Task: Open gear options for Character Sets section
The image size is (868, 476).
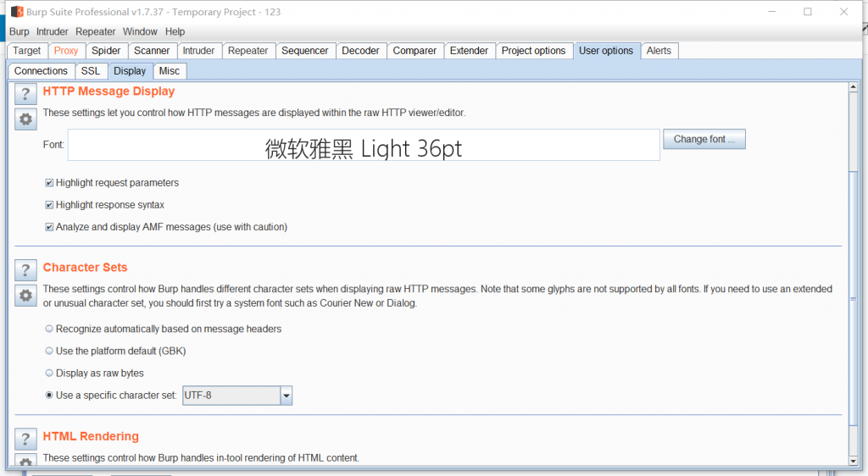Action: (x=25, y=296)
